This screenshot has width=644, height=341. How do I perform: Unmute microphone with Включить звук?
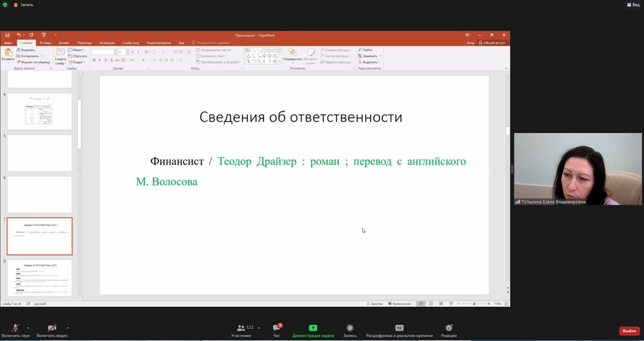point(15,328)
